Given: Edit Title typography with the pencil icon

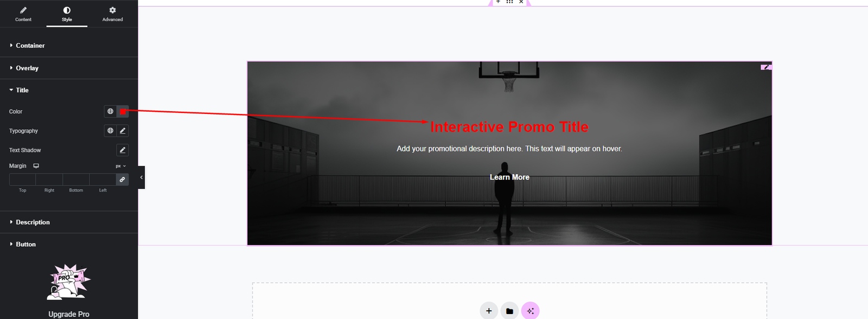Looking at the screenshot, I should tap(123, 131).
